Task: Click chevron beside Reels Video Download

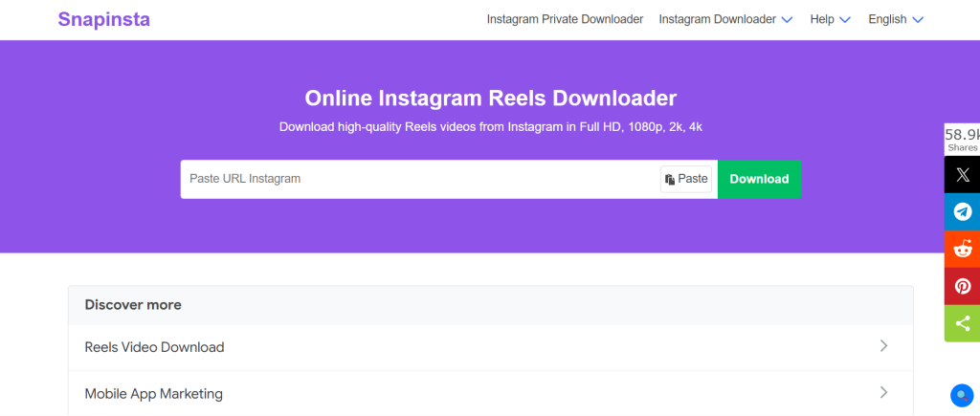Action: (883, 346)
